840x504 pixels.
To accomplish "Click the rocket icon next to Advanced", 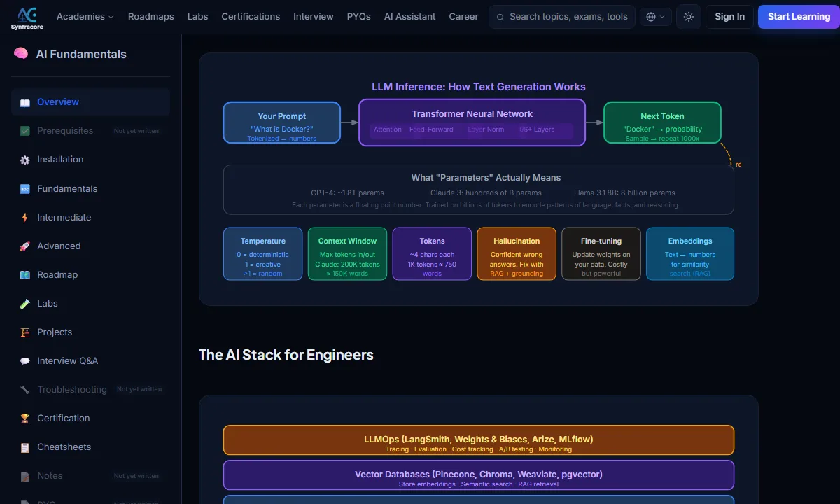I will (25, 246).
